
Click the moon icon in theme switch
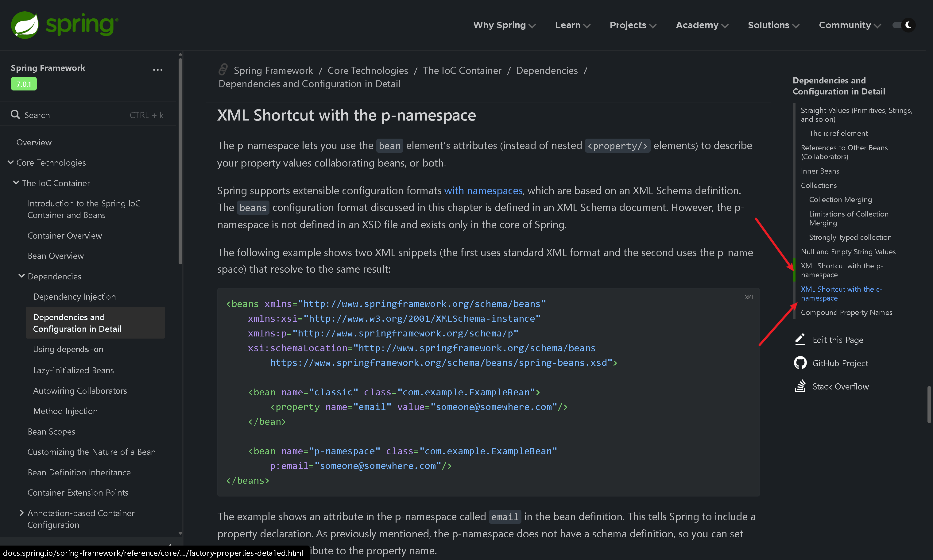pos(908,25)
